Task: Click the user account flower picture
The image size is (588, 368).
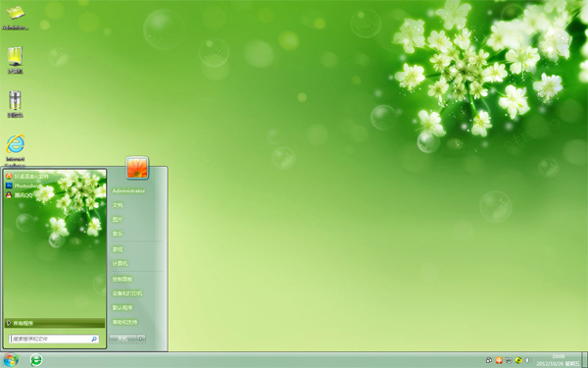Action: click(x=137, y=168)
